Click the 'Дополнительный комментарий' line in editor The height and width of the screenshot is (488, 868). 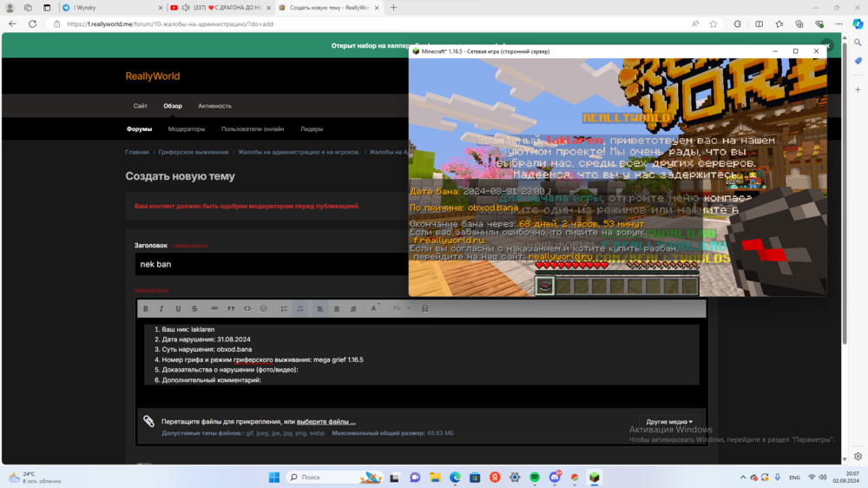212,380
